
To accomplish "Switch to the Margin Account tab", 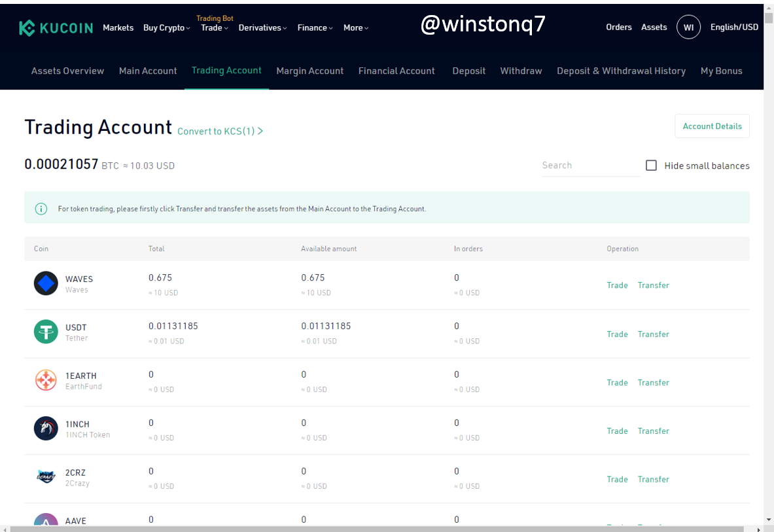I will pyautogui.click(x=309, y=71).
